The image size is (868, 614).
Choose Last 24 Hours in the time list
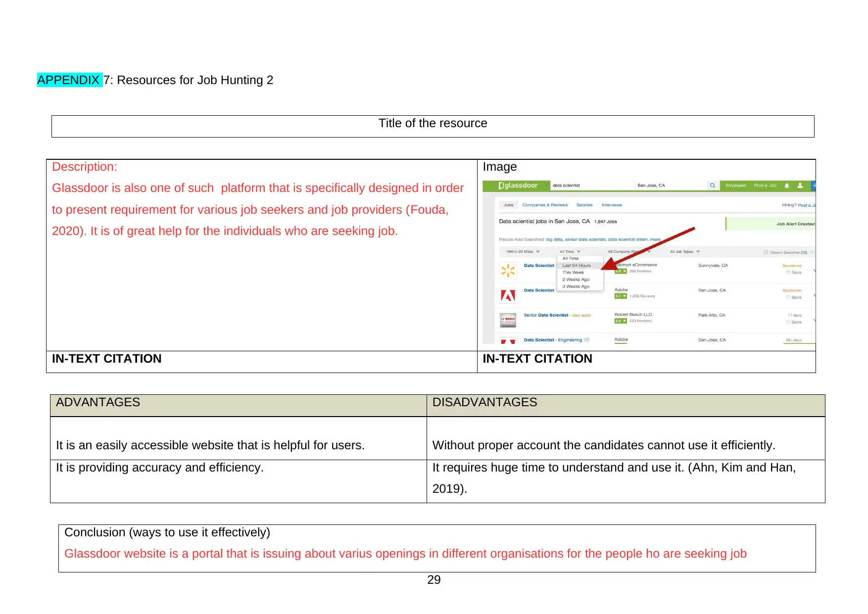click(x=580, y=266)
